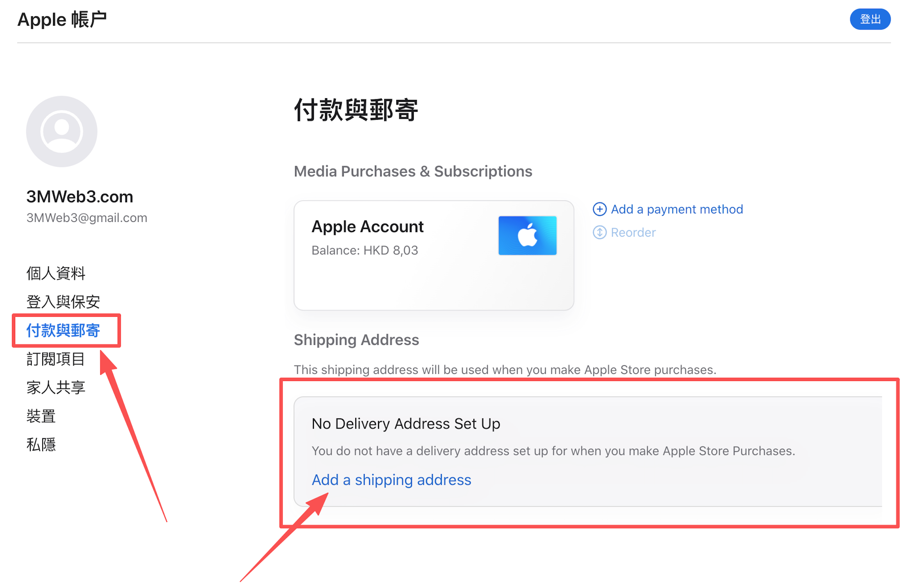The image size is (917, 588).
Task: Select 付款與郵寄 in the sidebar
Action: pos(63,331)
